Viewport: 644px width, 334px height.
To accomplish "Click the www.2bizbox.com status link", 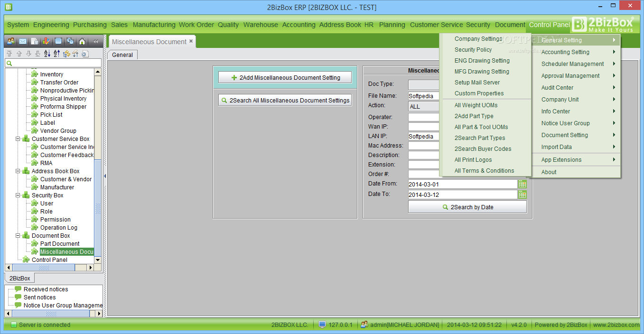I will [x=616, y=325].
